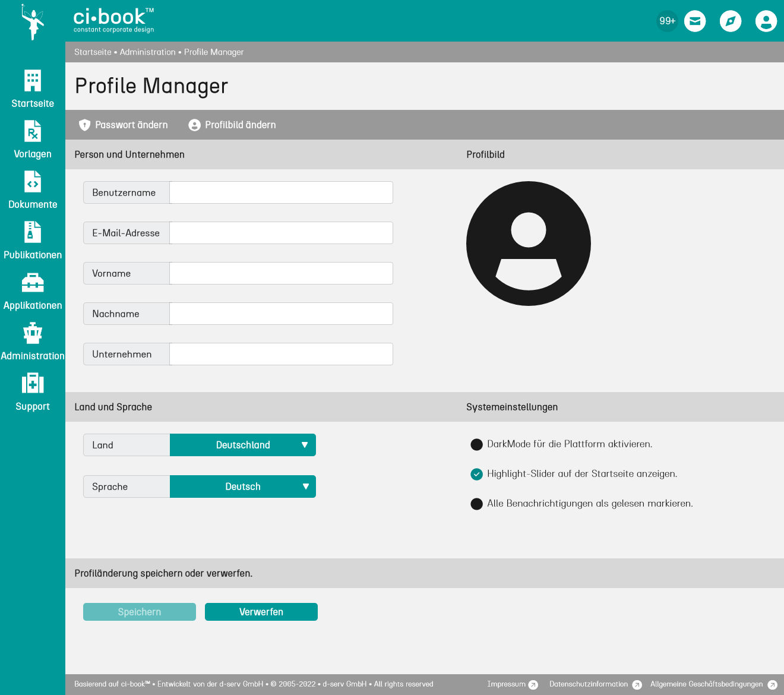Click the person icon beside Profilbild ändern

coord(194,125)
